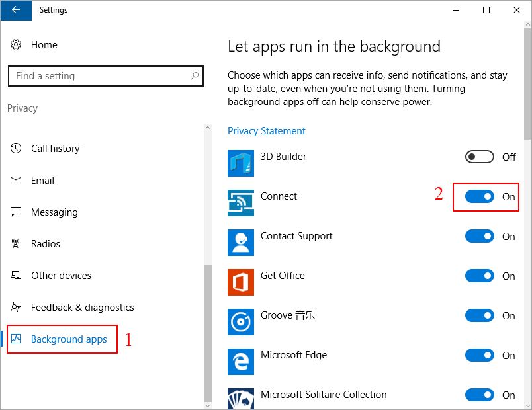Viewport: 532px width, 410px height.
Task: Click the back arrow in Settings
Action: [16, 10]
